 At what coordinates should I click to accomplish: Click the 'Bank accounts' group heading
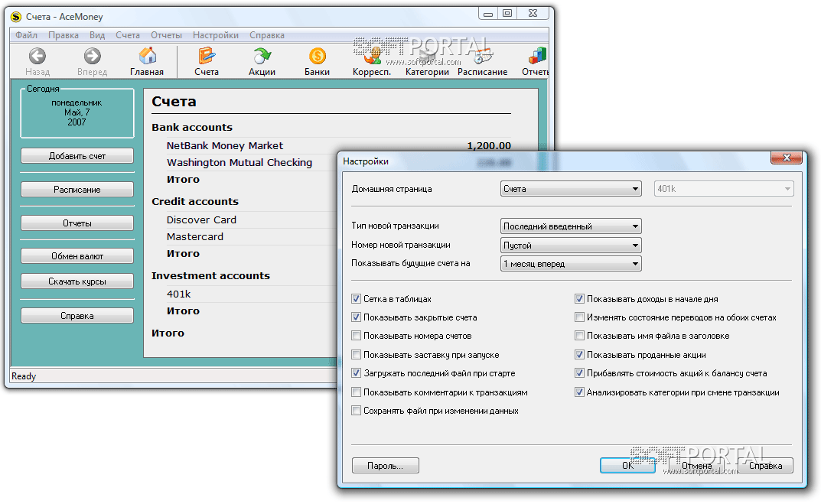[x=192, y=127]
